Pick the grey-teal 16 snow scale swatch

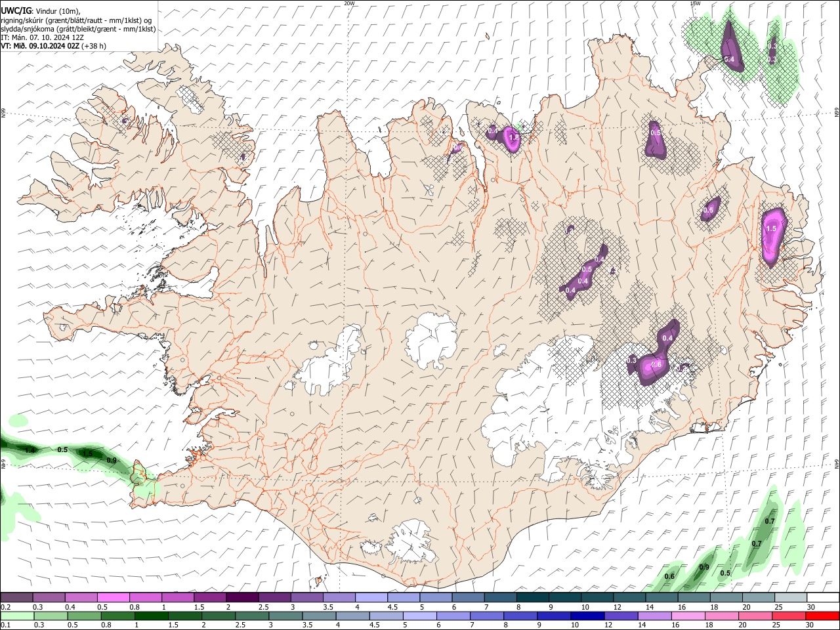tap(693, 597)
